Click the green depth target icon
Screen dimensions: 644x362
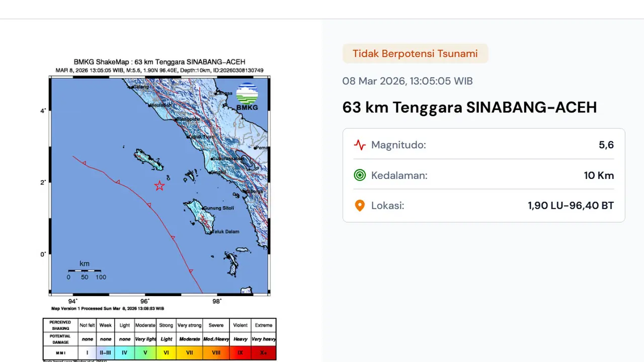point(360,175)
